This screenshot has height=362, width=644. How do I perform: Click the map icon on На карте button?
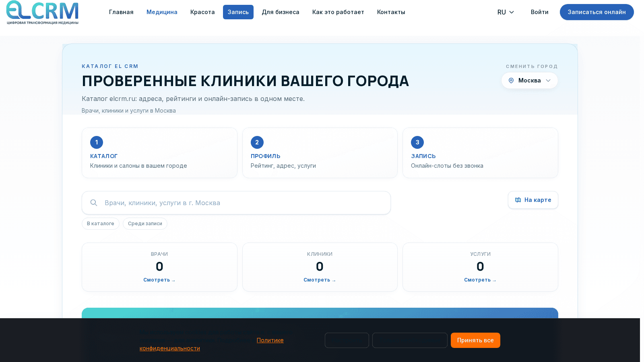point(518,200)
